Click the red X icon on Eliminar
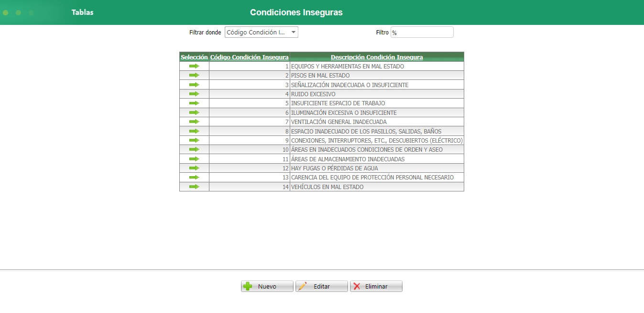The image size is (644, 313). pyautogui.click(x=357, y=286)
